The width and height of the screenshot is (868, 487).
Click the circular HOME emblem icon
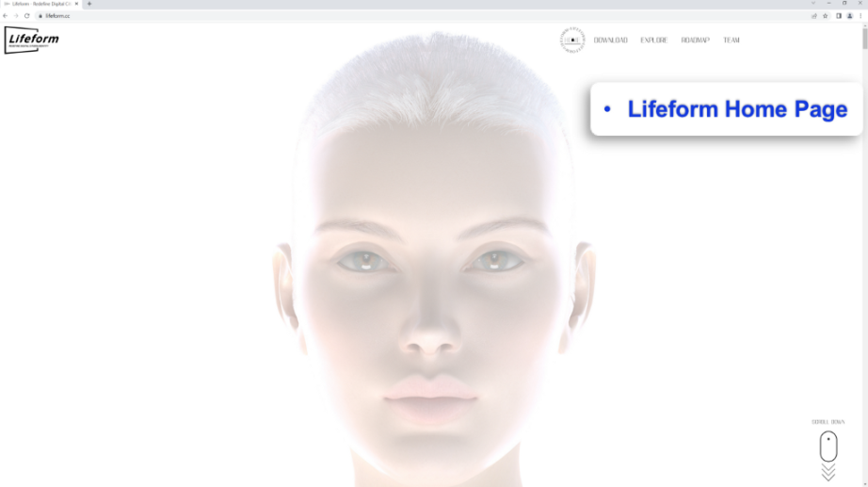click(572, 41)
